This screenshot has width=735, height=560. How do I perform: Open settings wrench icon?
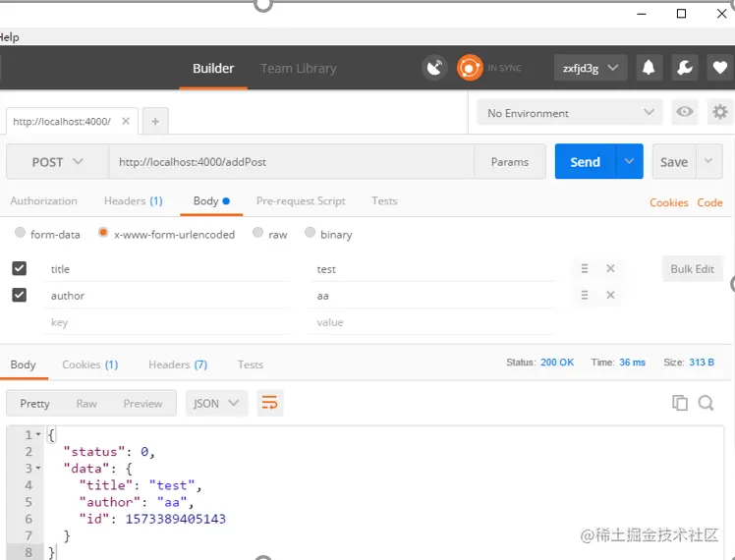[x=684, y=68]
